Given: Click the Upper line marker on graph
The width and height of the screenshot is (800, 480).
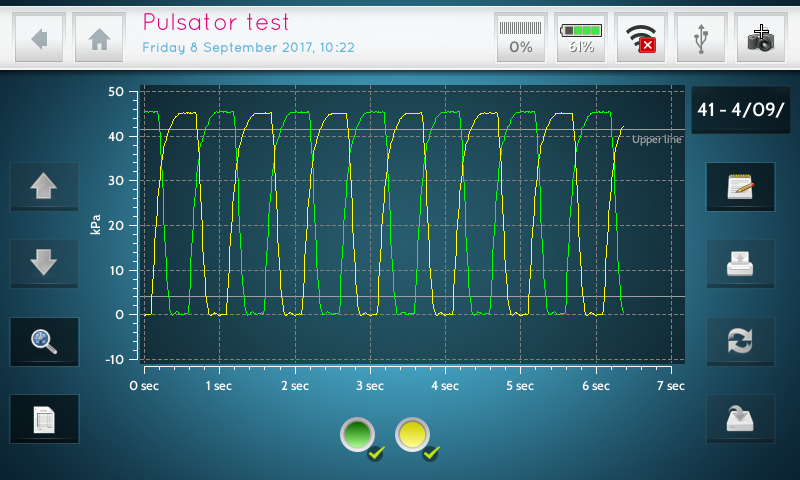Looking at the screenshot, I should point(656,139).
